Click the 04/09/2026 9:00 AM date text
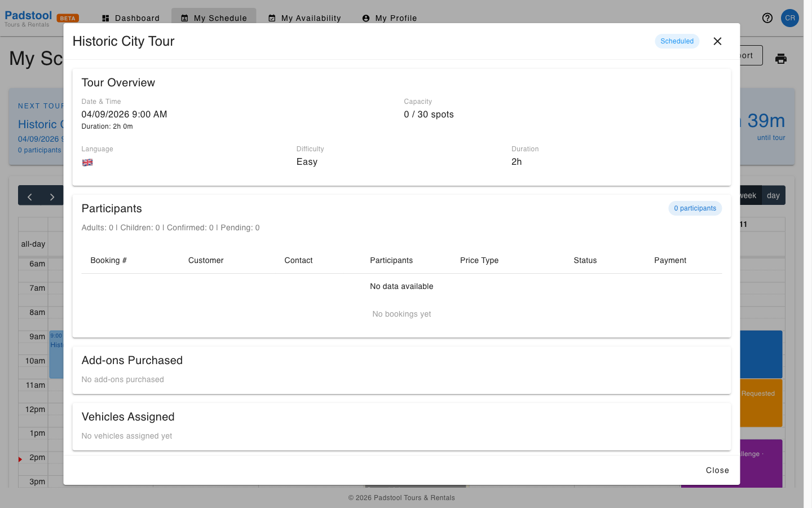 point(124,114)
